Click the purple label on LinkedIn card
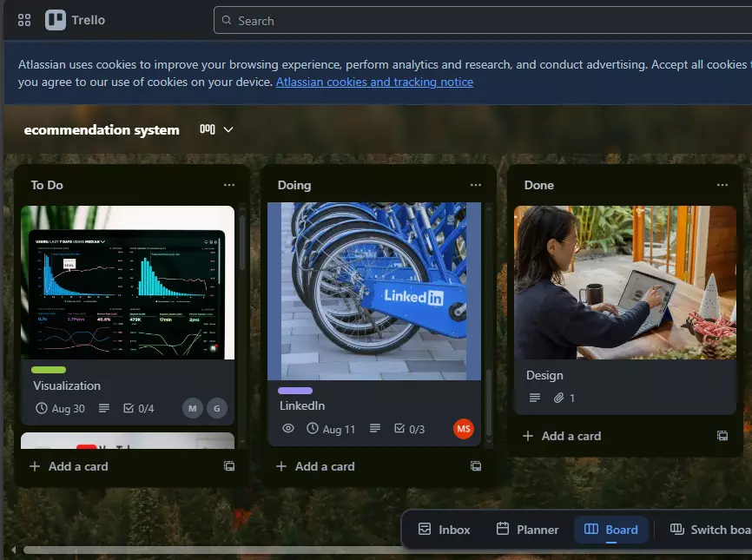752x560 pixels. pyautogui.click(x=295, y=391)
